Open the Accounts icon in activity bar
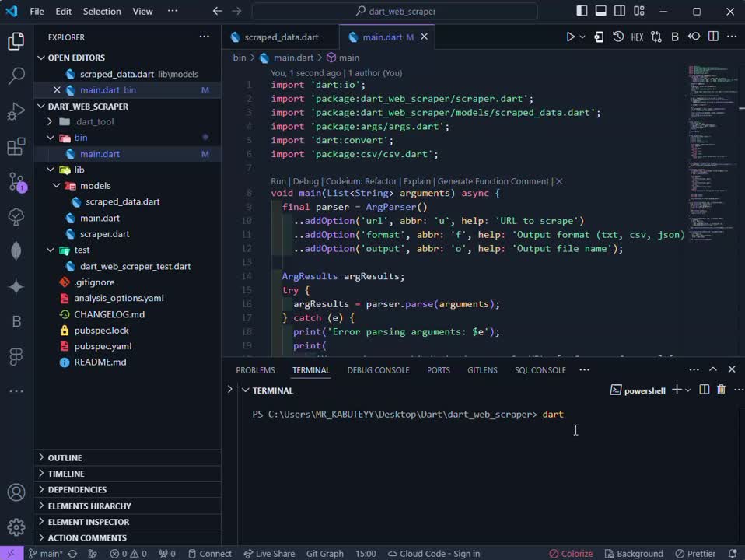This screenshot has height=560, width=745. click(16, 492)
